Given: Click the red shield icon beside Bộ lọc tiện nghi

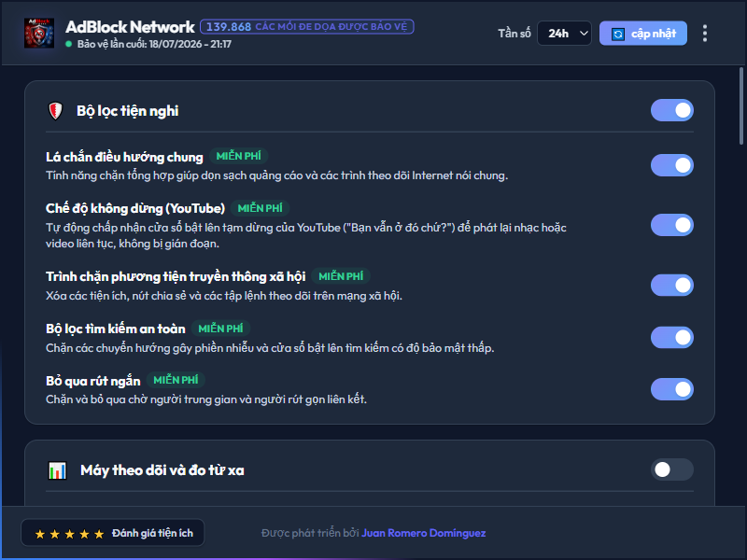Looking at the screenshot, I should click(56, 111).
